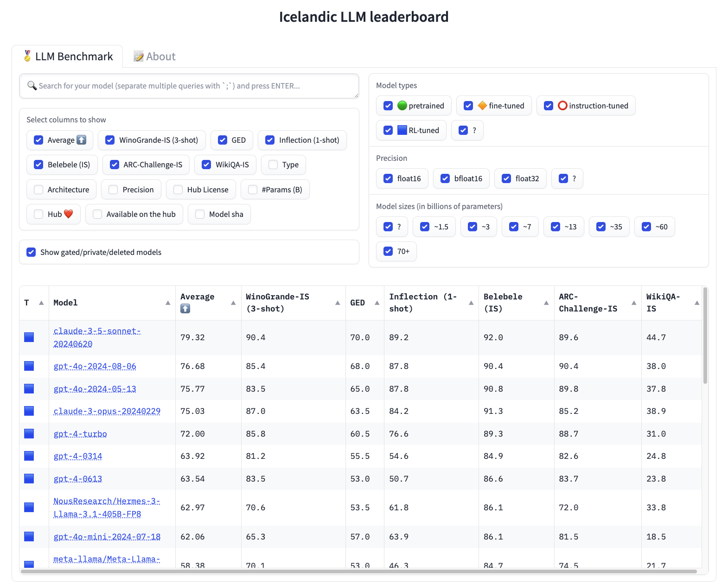Open claude-3-opus-20240229 link
Viewport: 728px width, 584px height.
pyautogui.click(x=107, y=411)
